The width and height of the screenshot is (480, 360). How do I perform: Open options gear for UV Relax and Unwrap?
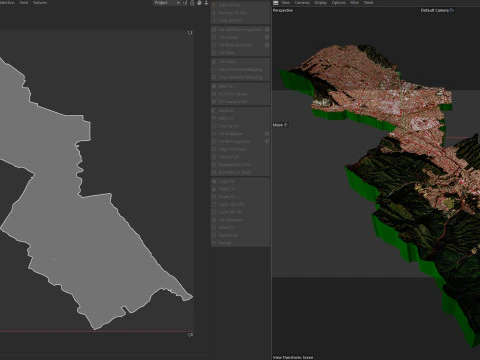(x=267, y=45)
